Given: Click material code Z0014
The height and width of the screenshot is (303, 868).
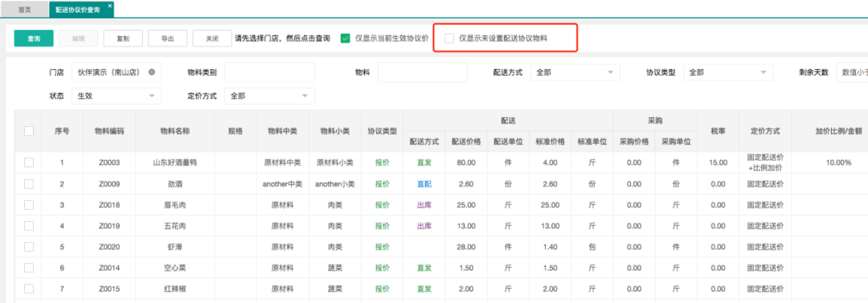Looking at the screenshot, I should 109,268.
